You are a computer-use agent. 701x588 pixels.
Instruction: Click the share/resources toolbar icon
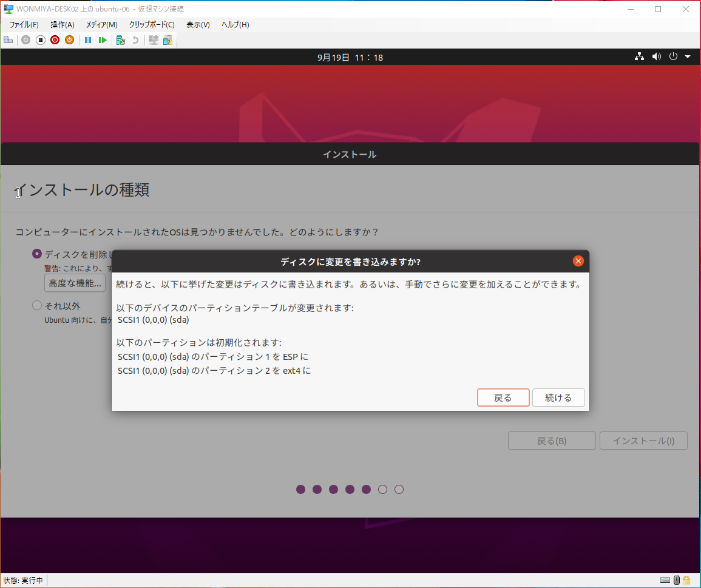168,40
